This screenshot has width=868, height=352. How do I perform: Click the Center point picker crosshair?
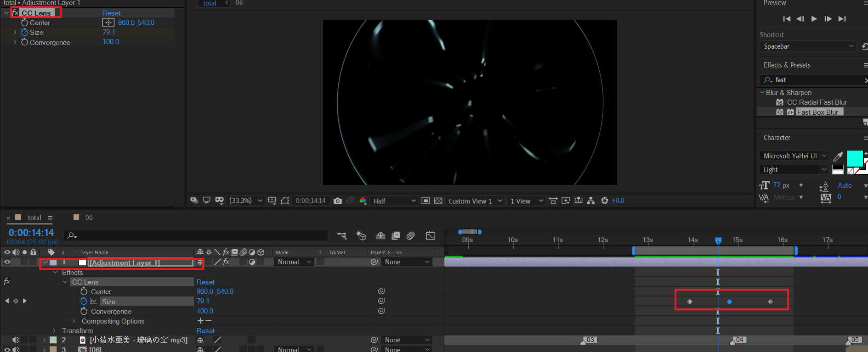click(x=108, y=22)
